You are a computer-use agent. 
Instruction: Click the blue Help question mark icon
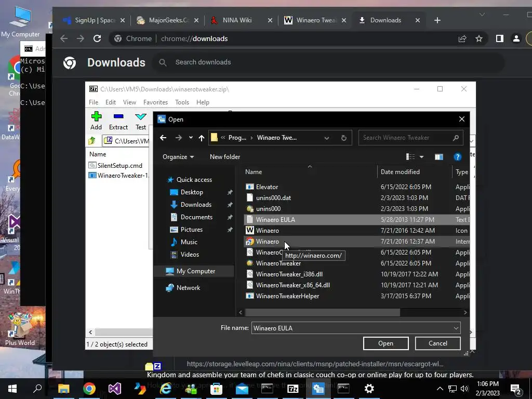457,157
